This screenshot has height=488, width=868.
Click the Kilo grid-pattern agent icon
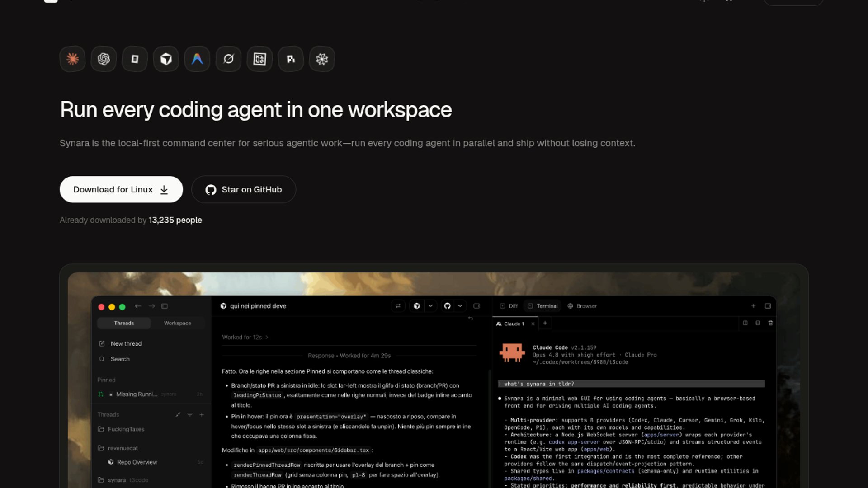pyautogui.click(x=259, y=59)
